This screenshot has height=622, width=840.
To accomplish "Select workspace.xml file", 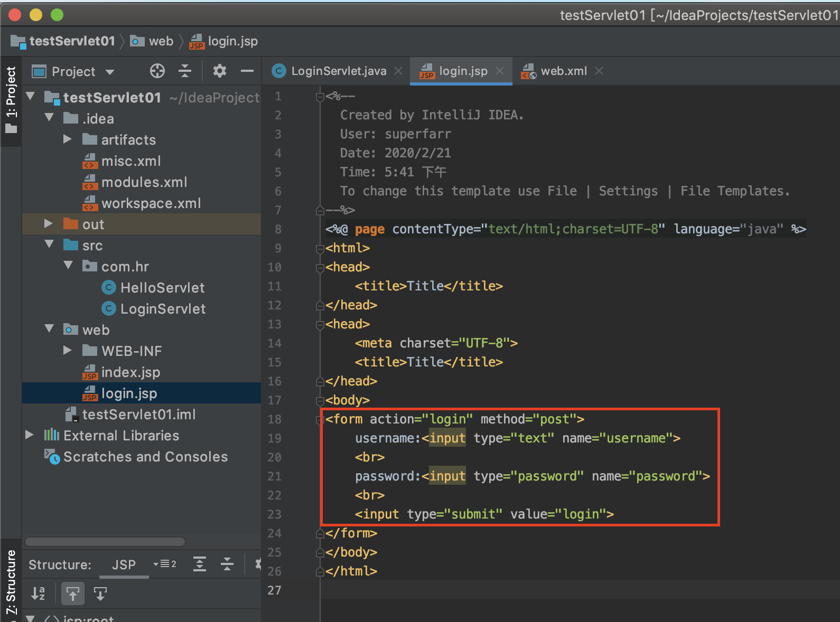I will (x=151, y=203).
